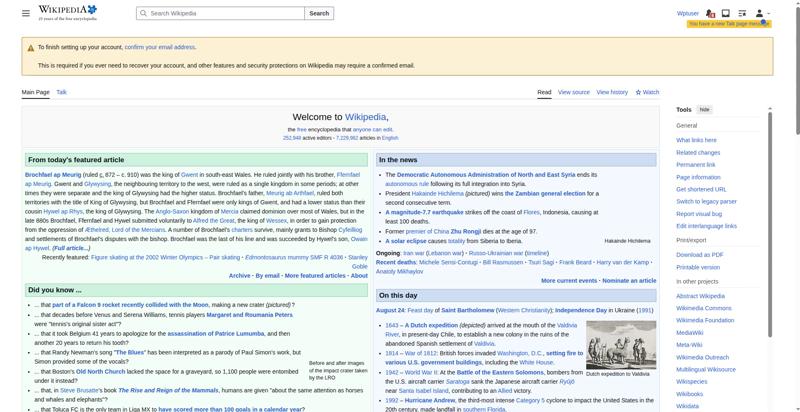Click the Tools panel scrollbar
The height and width of the screenshot is (412, 800).
[770, 224]
